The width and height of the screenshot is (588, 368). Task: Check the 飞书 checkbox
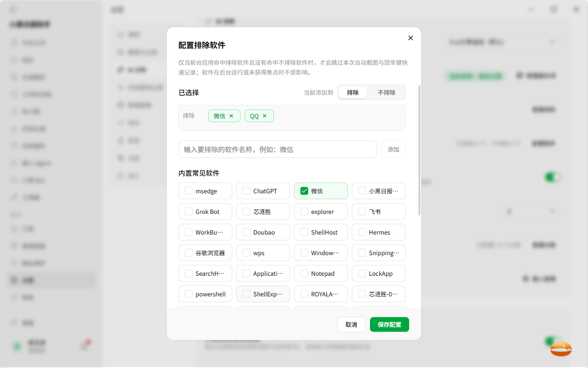pyautogui.click(x=362, y=211)
